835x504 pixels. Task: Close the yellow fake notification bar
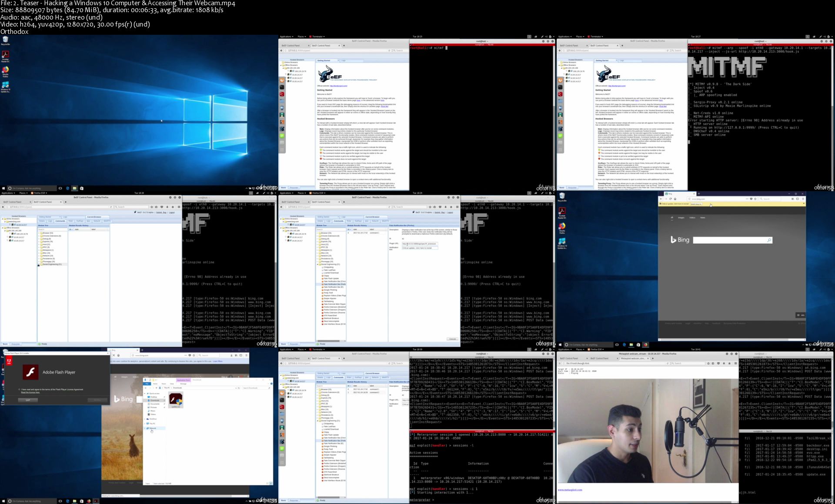tap(804, 203)
